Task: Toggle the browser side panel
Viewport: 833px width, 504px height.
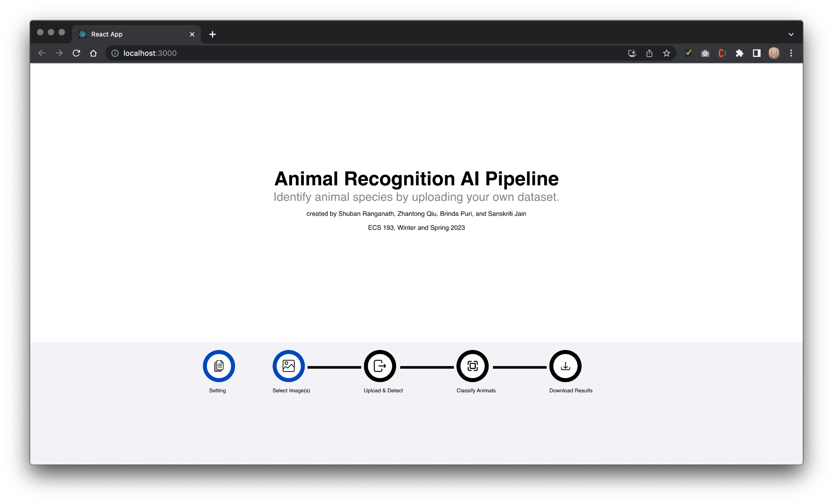Action: [x=757, y=53]
